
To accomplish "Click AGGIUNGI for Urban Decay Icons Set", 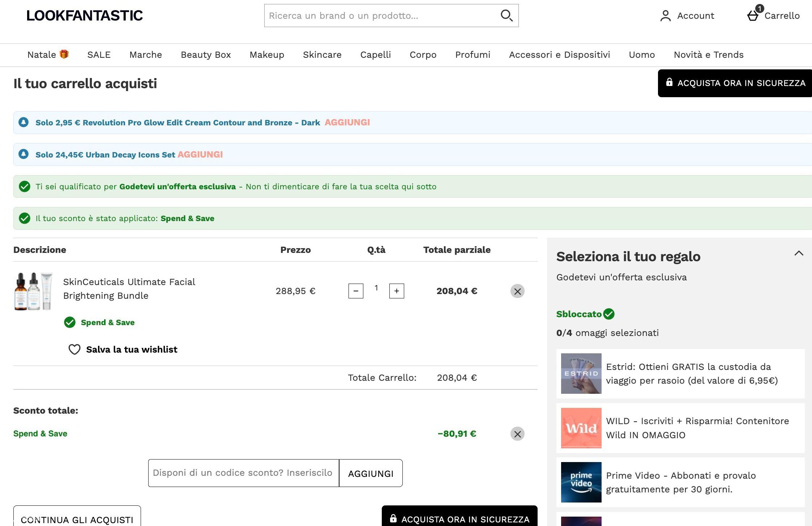I will (x=200, y=154).
